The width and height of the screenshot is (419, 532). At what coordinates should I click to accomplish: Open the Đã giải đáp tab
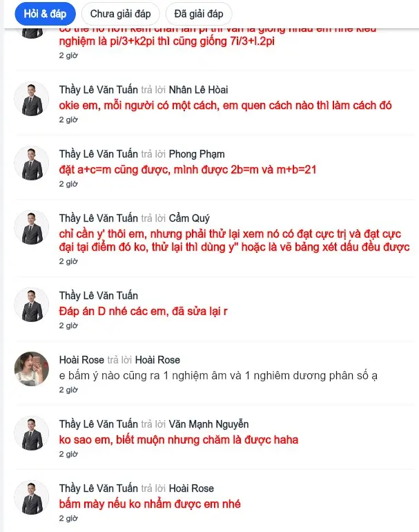[199, 14]
